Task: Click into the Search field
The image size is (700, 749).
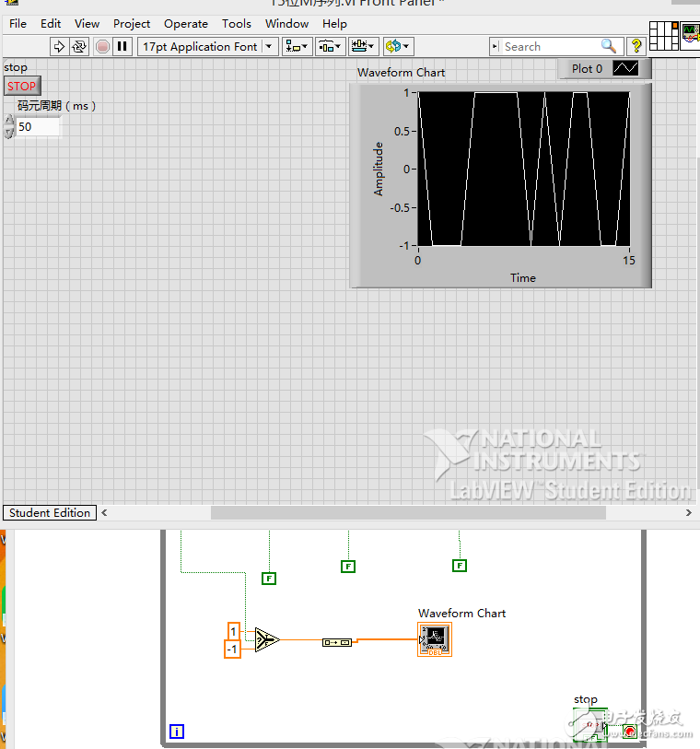Action: pos(549,46)
